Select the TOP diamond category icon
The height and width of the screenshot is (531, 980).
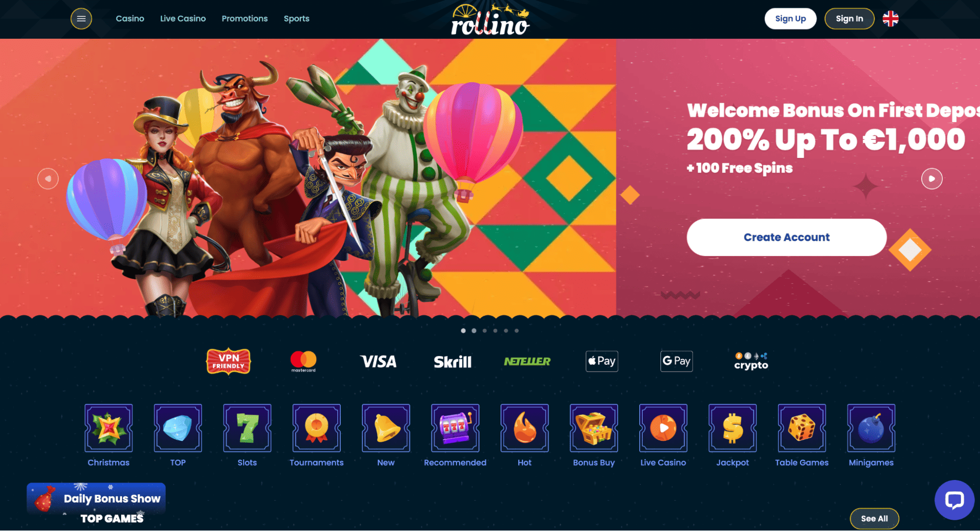tap(178, 428)
